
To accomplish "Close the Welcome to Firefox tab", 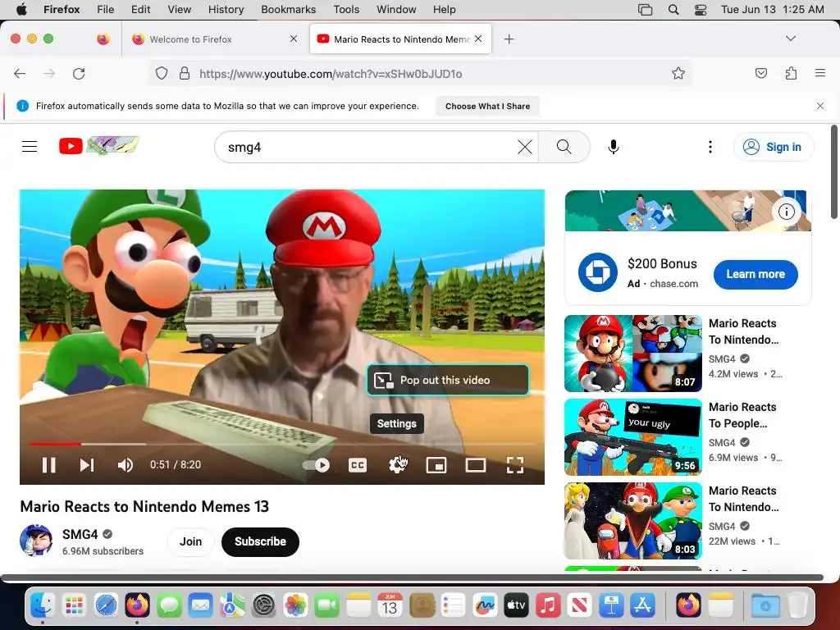I will point(294,39).
